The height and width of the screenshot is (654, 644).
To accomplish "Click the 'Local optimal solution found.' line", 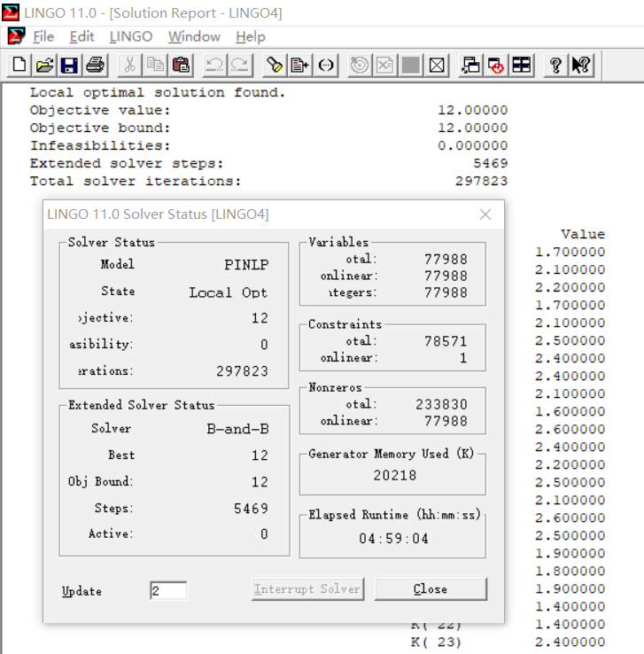I will point(157,92).
